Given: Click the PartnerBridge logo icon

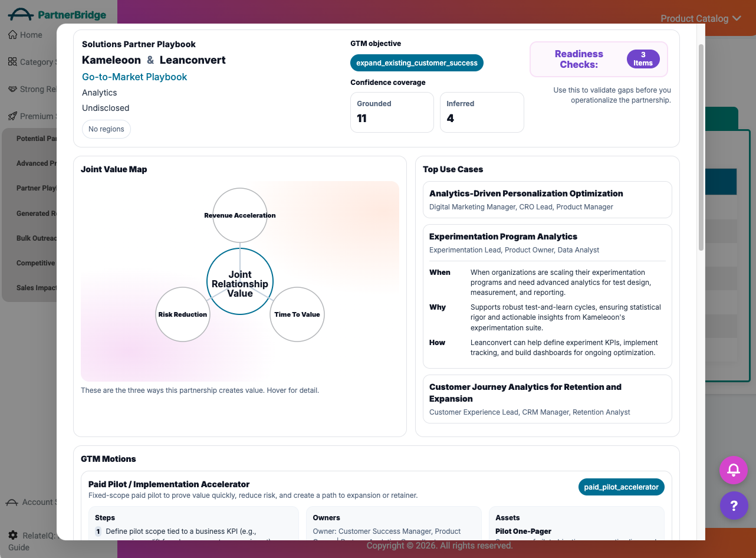Looking at the screenshot, I should [x=21, y=14].
